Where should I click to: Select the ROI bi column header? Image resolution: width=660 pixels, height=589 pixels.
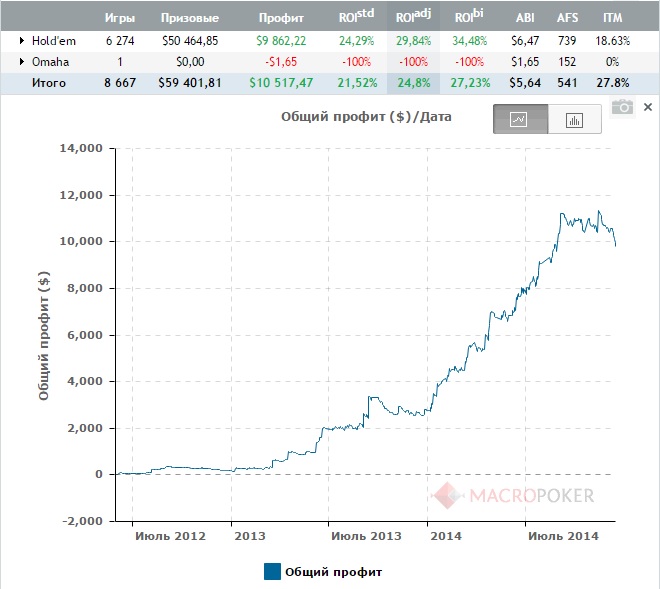tap(468, 17)
